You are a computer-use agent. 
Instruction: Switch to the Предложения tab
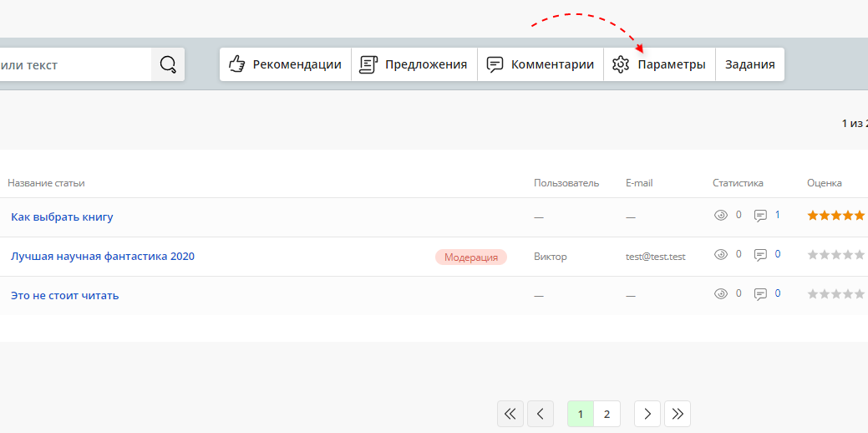coord(414,64)
